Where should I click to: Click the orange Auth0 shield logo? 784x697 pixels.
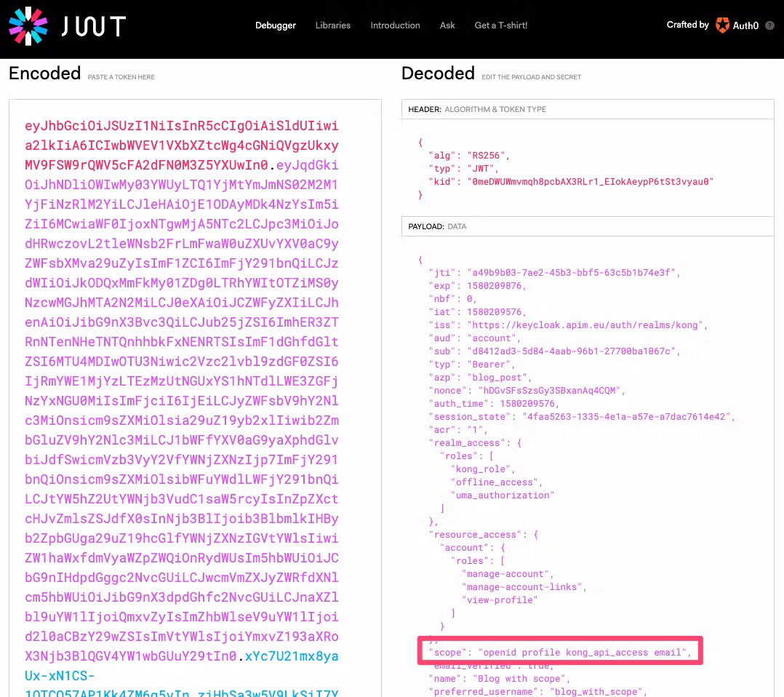tap(722, 25)
